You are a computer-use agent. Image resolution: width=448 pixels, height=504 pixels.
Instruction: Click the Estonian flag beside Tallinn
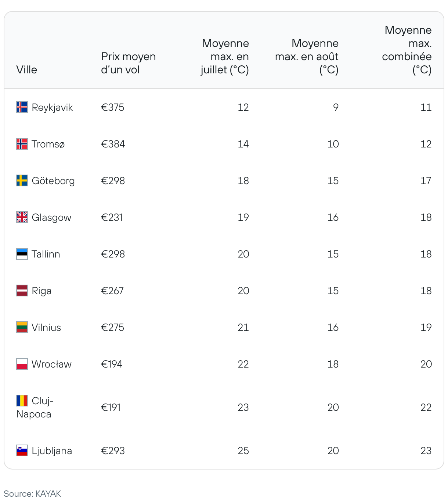pos(22,254)
